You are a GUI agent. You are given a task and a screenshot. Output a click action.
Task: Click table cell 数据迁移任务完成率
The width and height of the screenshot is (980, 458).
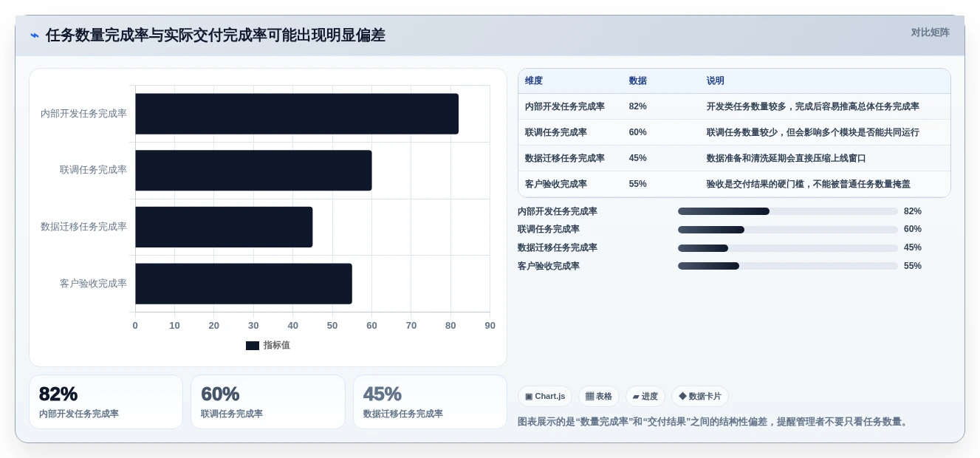click(x=565, y=158)
